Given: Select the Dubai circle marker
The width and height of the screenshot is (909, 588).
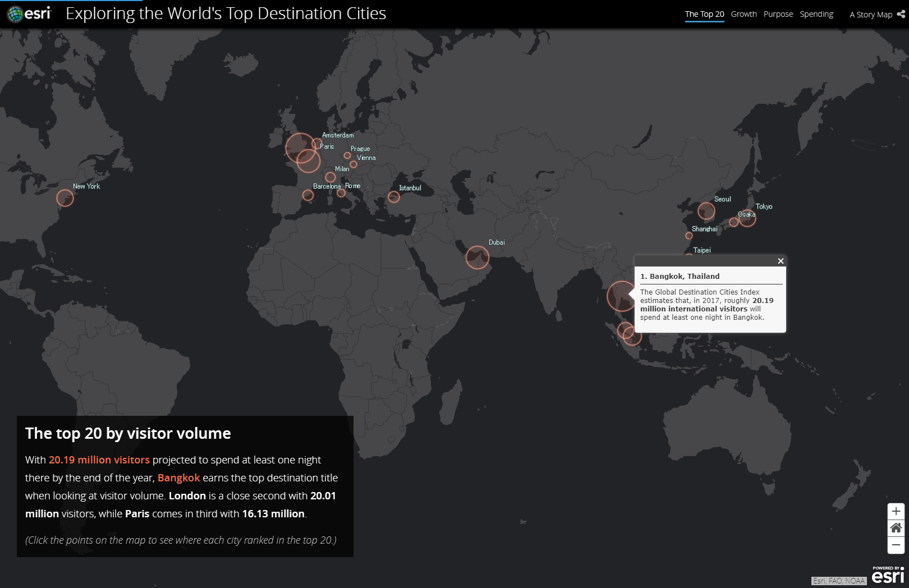Looking at the screenshot, I should [477, 258].
